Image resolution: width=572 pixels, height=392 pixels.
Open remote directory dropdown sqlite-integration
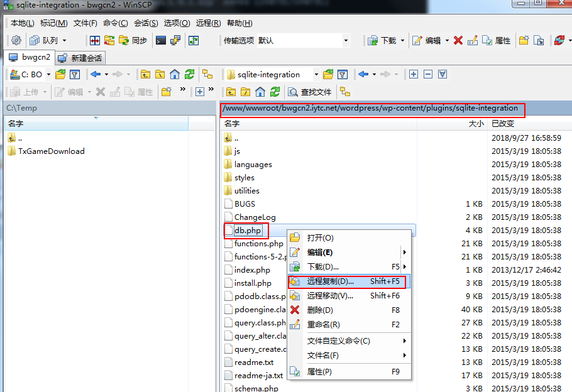273,74
